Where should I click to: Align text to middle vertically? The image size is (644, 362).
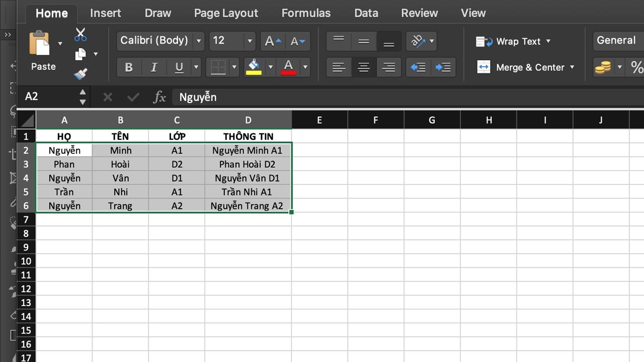(364, 41)
